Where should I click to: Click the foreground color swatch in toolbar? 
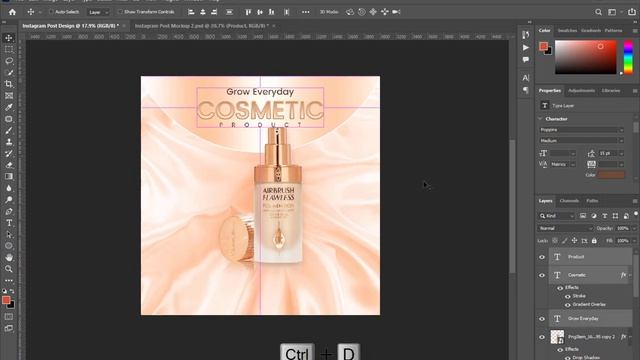[x=6, y=300]
